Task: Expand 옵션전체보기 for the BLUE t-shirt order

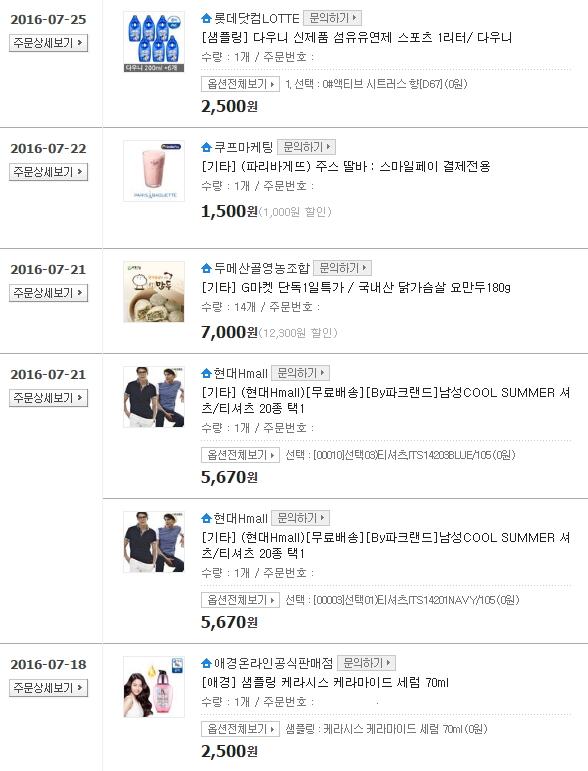Action: (240, 455)
